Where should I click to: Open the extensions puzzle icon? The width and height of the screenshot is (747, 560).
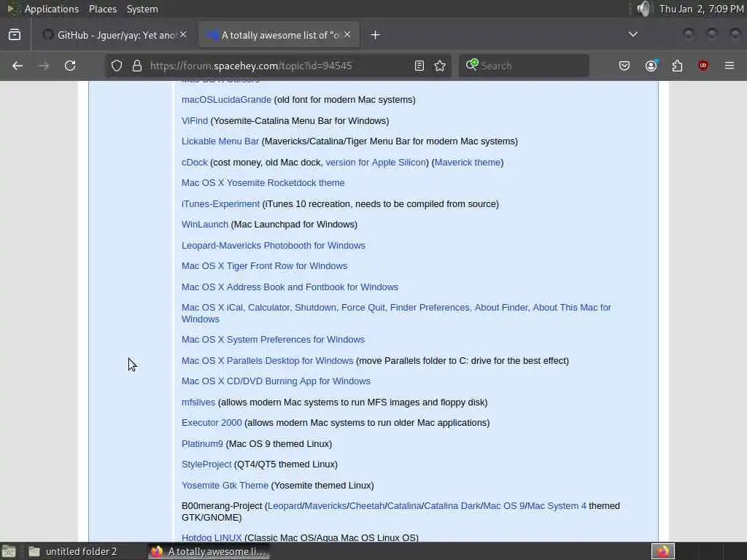677,66
